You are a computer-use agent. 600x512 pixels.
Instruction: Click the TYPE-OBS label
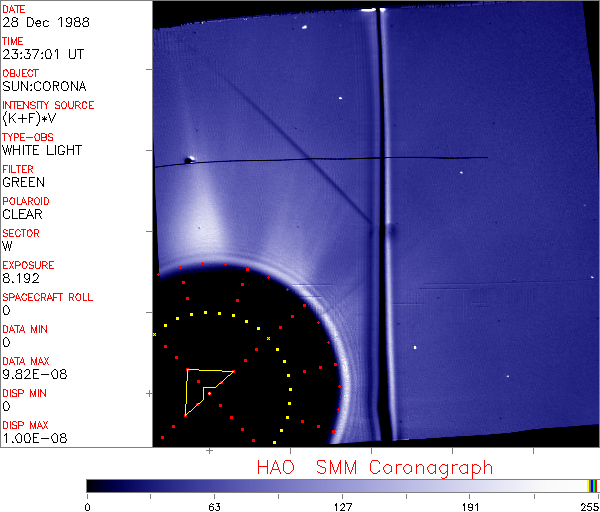pos(28,137)
